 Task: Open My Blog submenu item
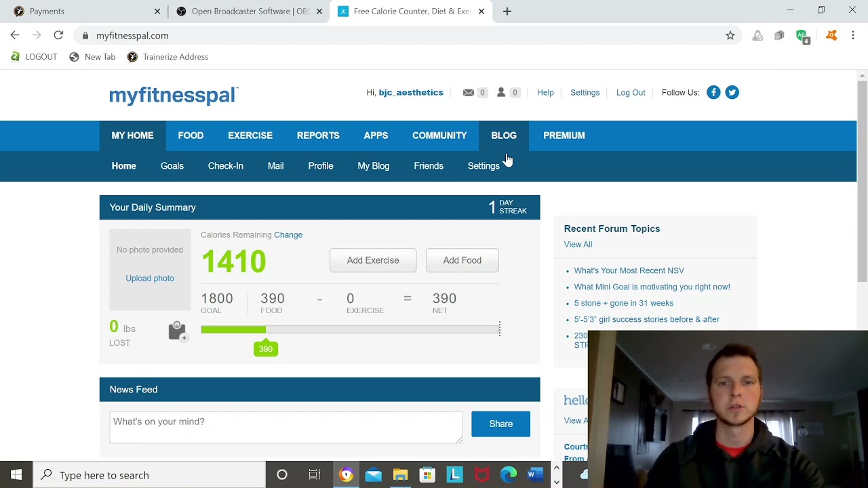tap(374, 166)
